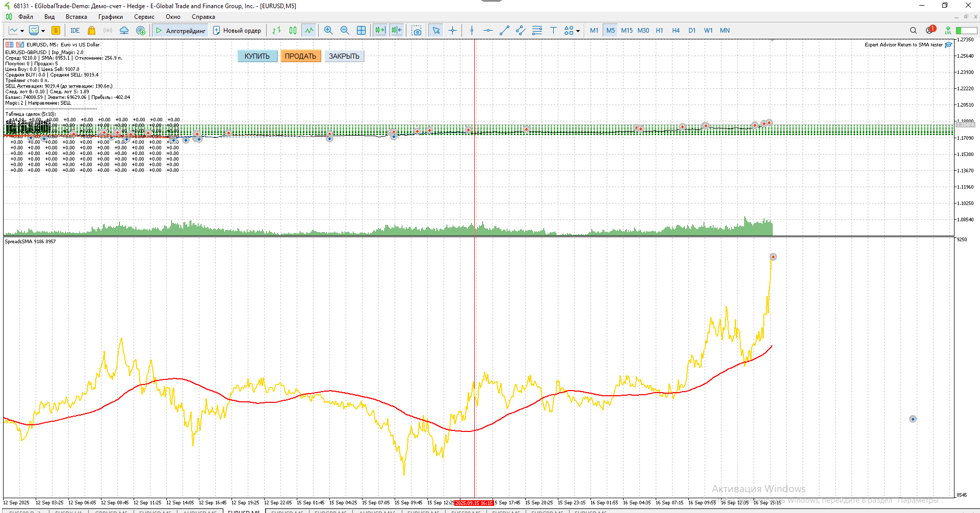
Task: Select the crosshair tool
Action: click(x=452, y=31)
